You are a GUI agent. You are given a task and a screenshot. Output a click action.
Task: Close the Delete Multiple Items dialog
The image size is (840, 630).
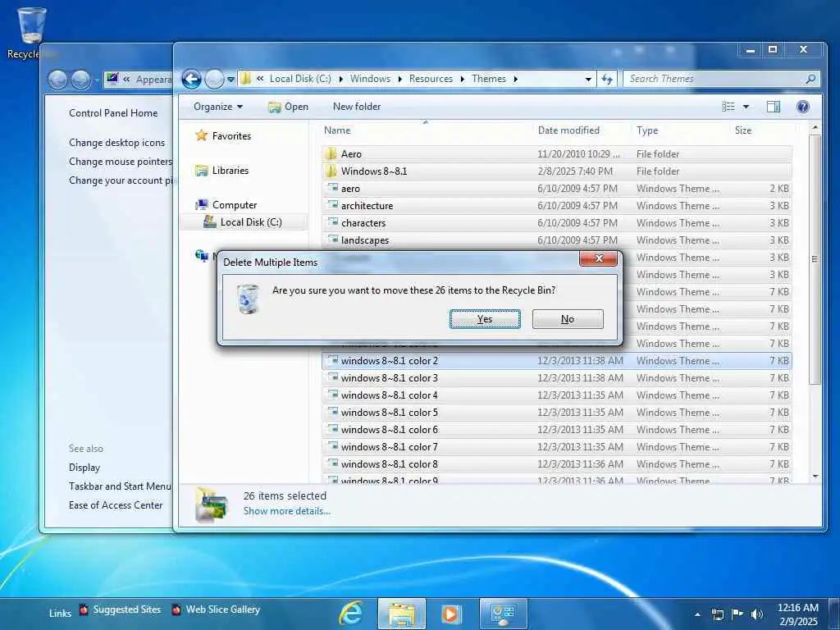click(598, 258)
